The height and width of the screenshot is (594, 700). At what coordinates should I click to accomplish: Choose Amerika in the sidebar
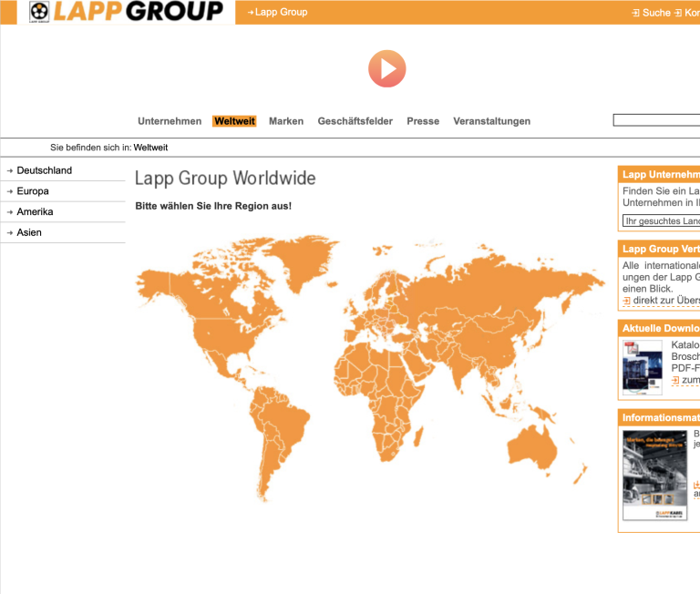click(x=35, y=211)
